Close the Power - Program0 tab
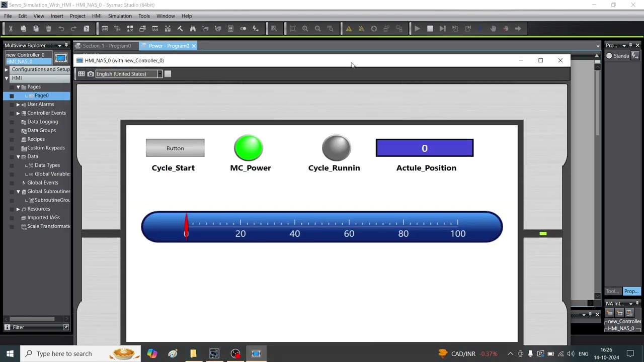Image resolution: width=644 pixels, height=362 pixels. point(194,46)
